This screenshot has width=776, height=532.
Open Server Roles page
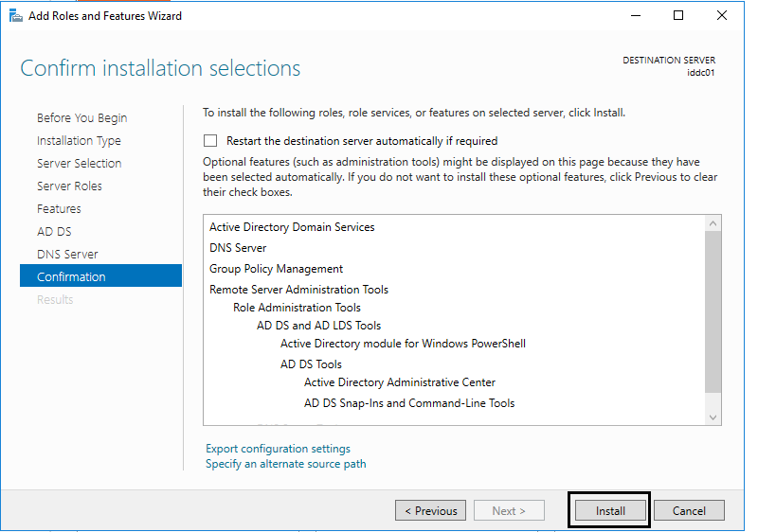tap(69, 186)
